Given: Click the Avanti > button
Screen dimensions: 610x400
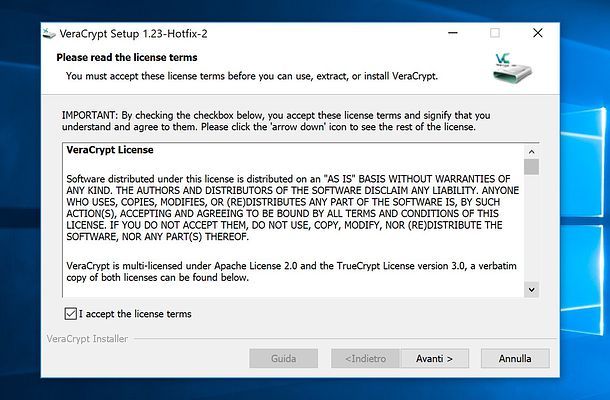Looking at the screenshot, I should point(434,358).
